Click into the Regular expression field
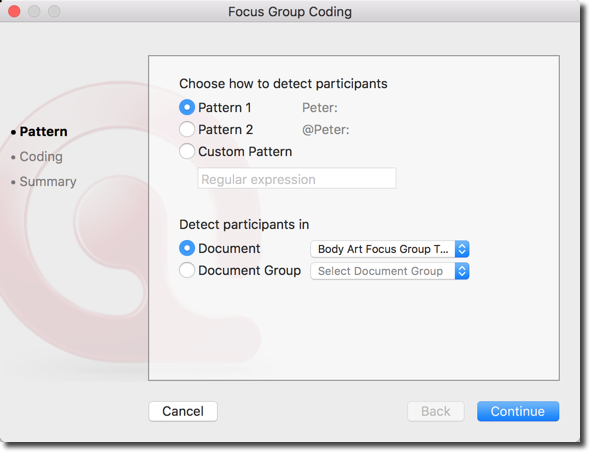Image resolution: width=590 pixels, height=452 pixels. [297, 178]
